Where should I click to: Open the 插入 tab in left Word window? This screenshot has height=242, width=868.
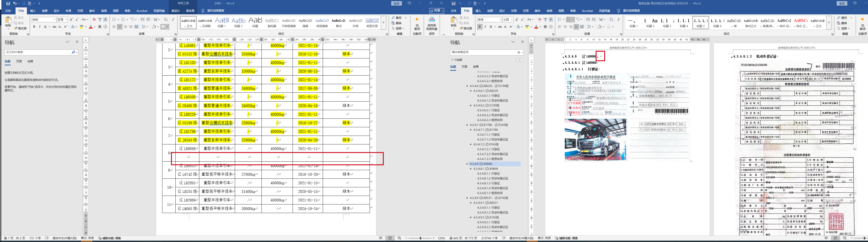pos(33,11)
